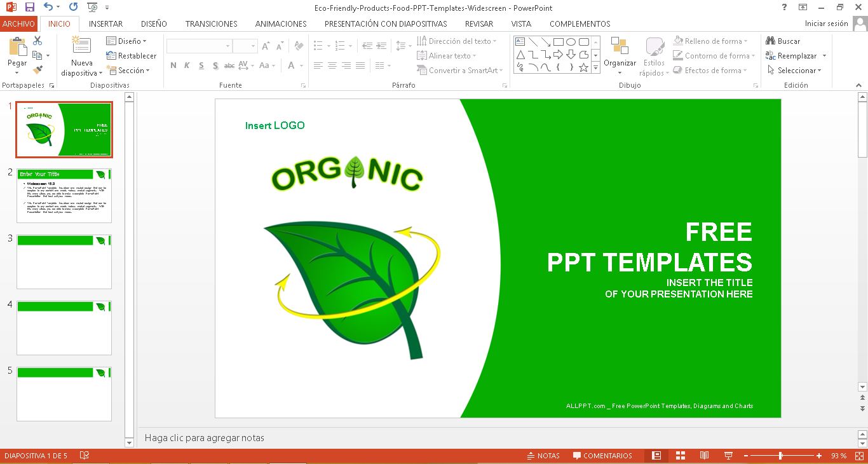Open the font name combo box
This screenshot has width=868, height=464.
tap(199, 46)
